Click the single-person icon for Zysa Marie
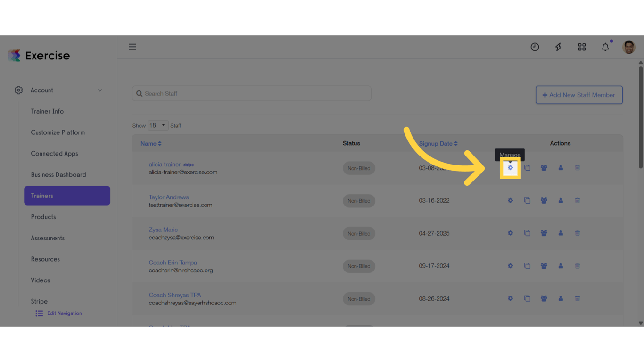 tap(561, 233)
